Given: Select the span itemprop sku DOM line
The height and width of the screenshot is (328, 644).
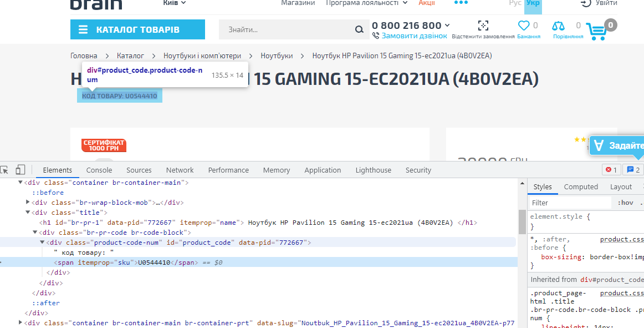Looking at the screenshot, I should point(258,262).
